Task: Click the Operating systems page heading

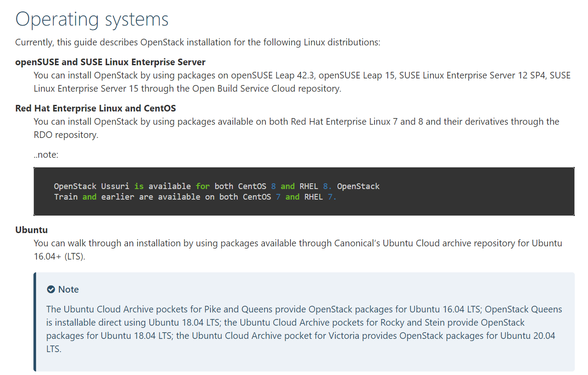Action: tap(92, 19)
